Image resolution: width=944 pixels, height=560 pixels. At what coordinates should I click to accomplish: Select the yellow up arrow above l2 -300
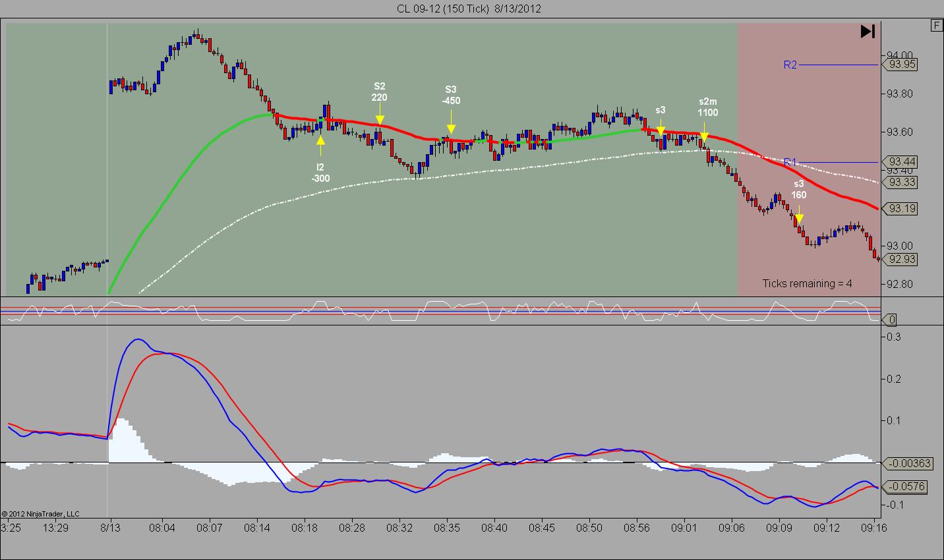(320, 146)
